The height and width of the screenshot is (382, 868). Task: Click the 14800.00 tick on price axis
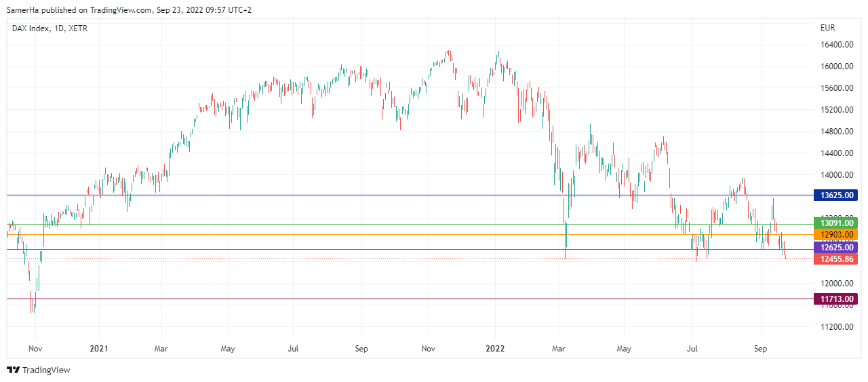pos(836,132)
